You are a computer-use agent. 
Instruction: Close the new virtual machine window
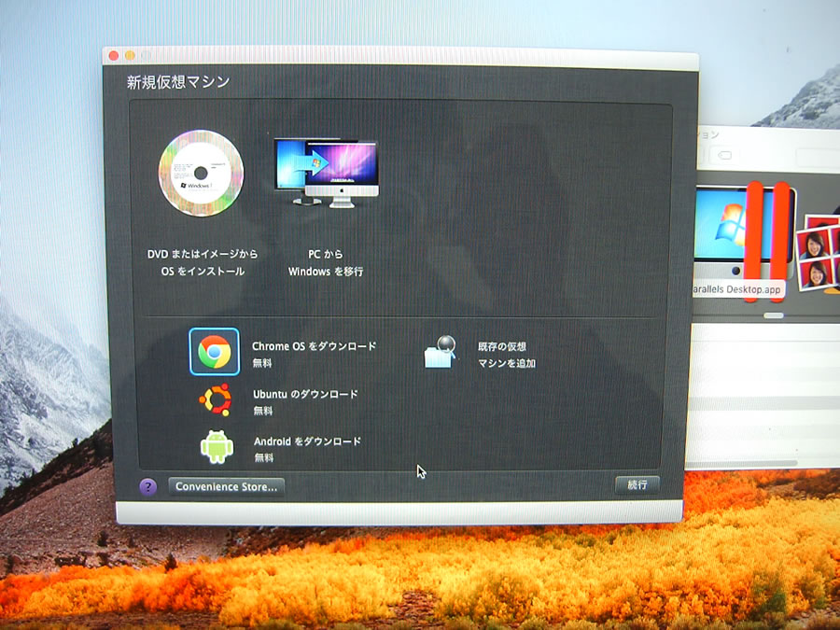point(114,55)
